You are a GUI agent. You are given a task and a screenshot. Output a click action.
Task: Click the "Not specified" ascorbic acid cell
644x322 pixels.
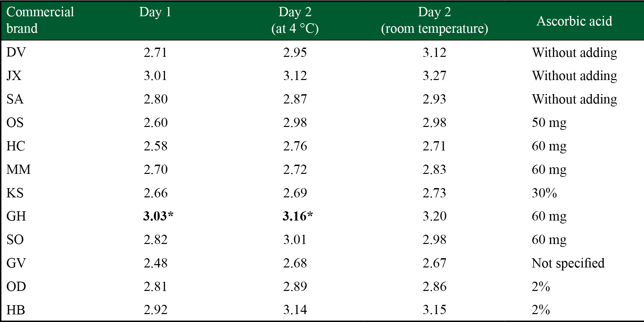click(568, 263)
